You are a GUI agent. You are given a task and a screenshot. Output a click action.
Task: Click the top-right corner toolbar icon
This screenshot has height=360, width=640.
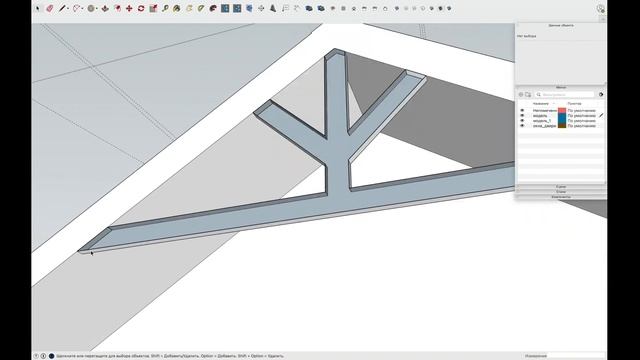tap(600, 9)
